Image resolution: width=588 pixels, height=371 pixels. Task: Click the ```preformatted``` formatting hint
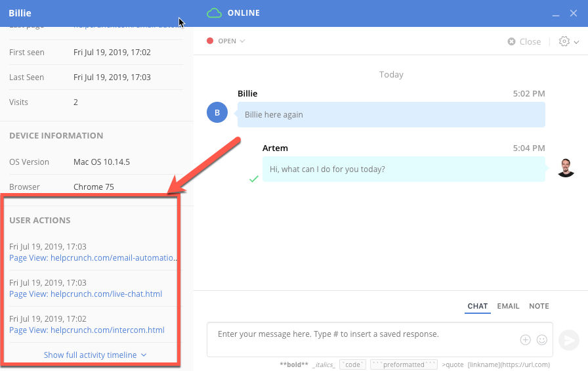click(x=404, y=364)
